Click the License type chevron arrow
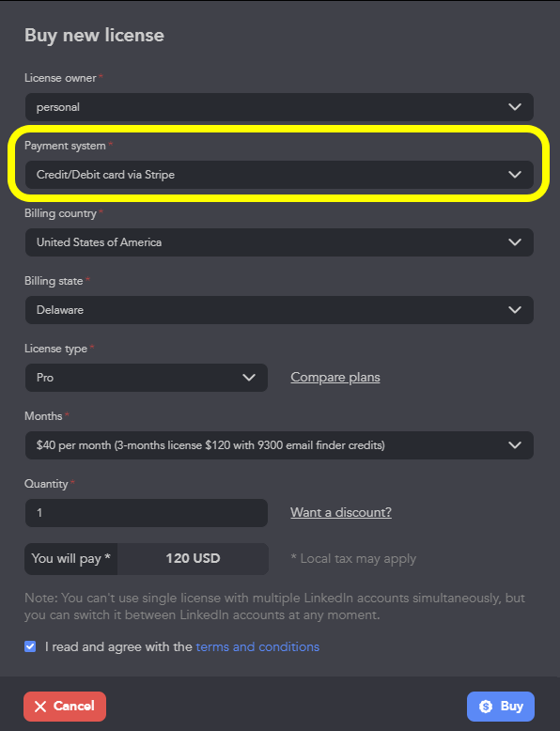 tap(249, 377)
